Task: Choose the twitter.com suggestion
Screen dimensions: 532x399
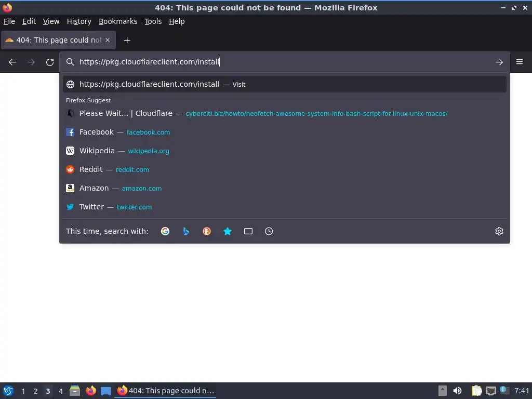Action: (x=285, y=207)
